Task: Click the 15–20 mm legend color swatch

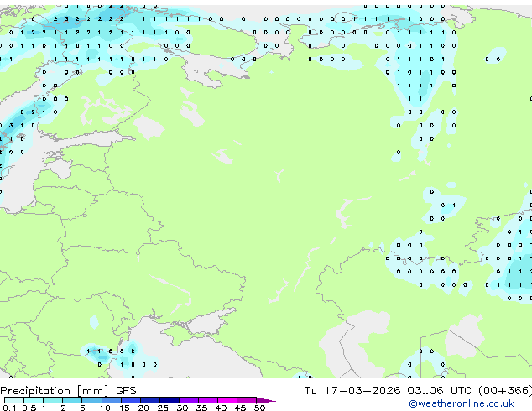Action: click(x=130, y=400)
